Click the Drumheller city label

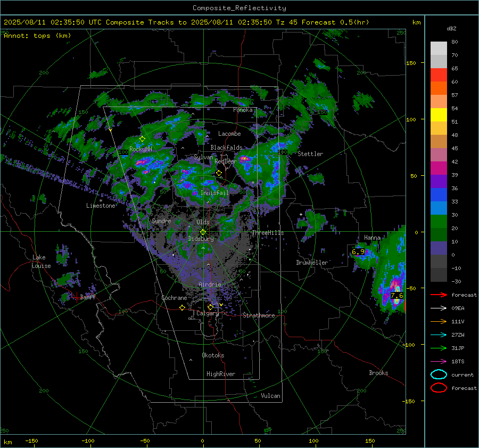pos(312,263)
